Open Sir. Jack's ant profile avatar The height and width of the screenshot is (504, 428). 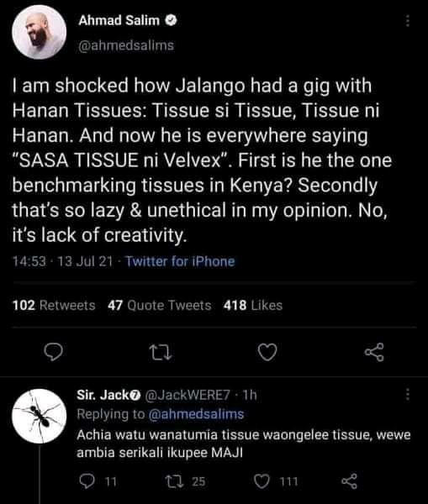(40, 416)
